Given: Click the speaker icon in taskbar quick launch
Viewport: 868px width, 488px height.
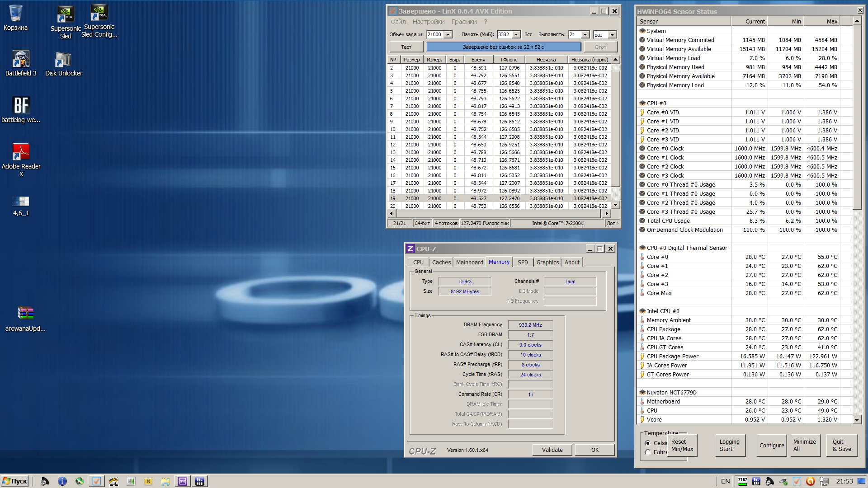Looking at the screenshot, I should pyautogui.click(x=45, y=481).
